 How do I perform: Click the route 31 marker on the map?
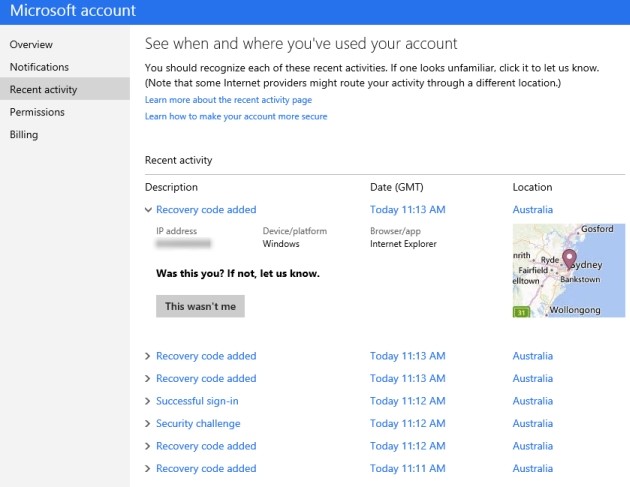click(x=521, y=312)
